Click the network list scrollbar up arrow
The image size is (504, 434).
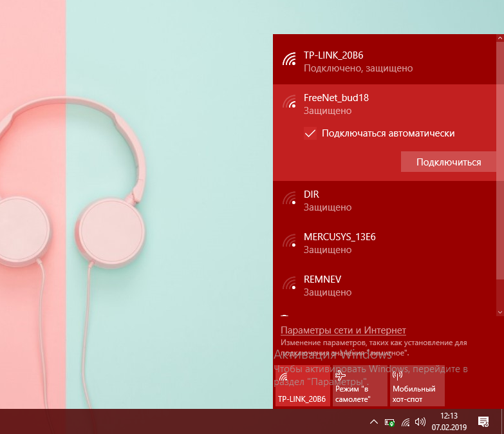pos(500,38)
